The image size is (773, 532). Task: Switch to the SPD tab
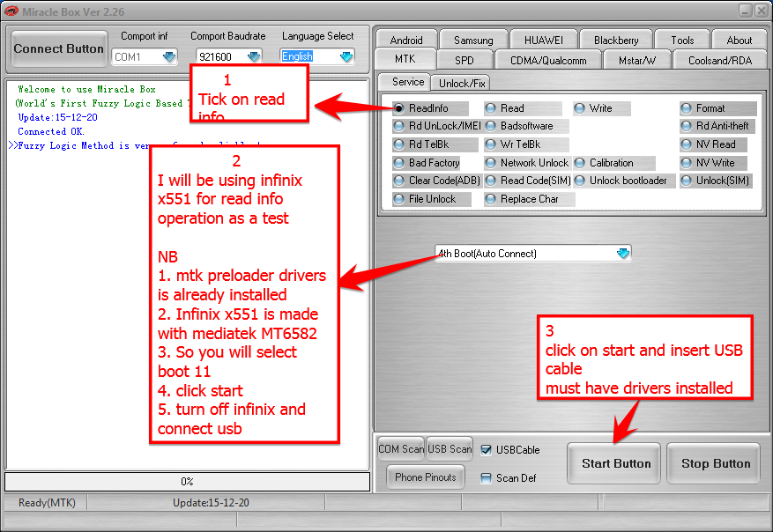(x=465, y=59)
